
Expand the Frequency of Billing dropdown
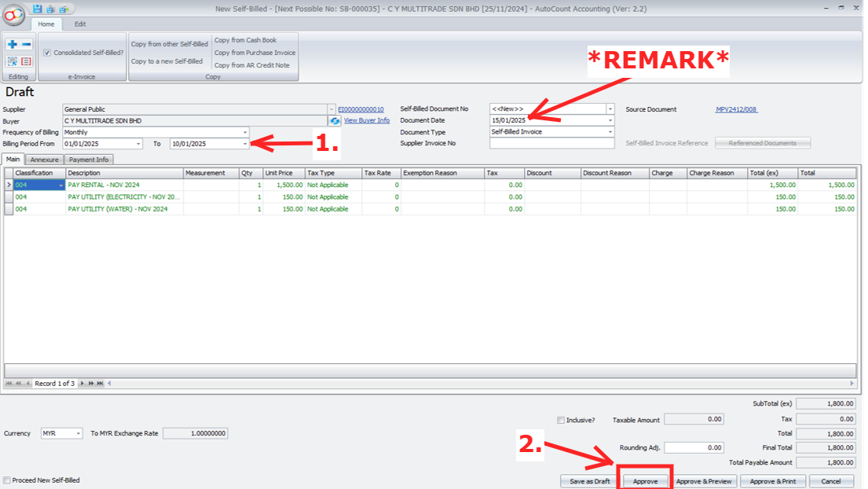pos(244,132)
